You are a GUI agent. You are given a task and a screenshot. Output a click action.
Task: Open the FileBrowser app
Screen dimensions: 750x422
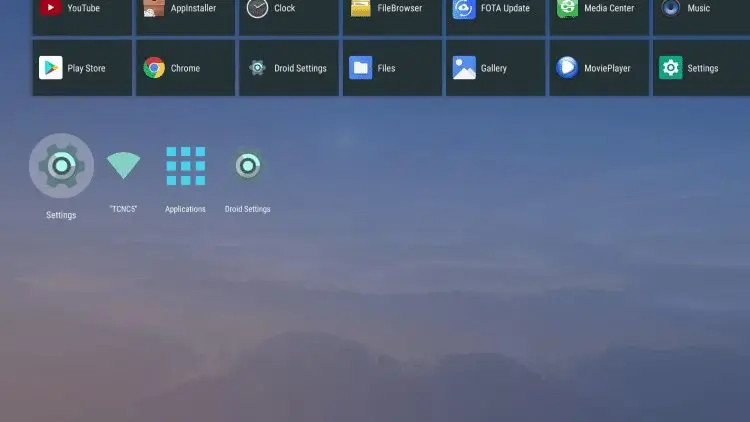pos(392,17)
